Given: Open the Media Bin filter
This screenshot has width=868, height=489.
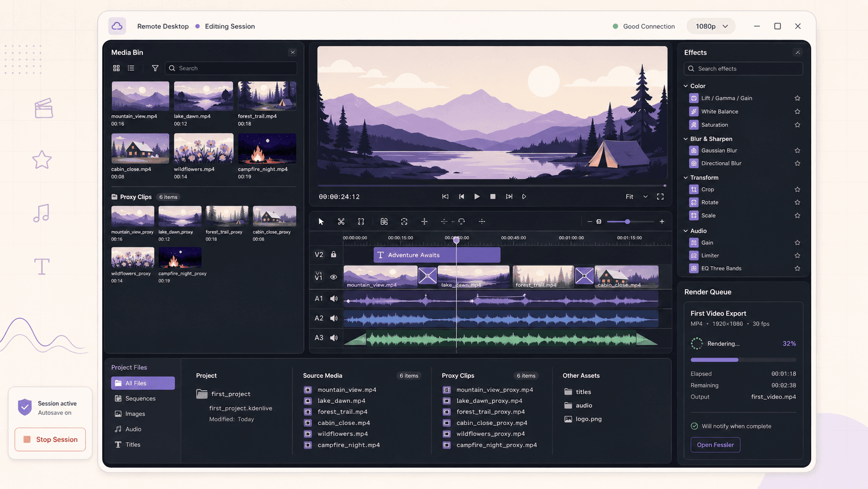Looking at the screenshot, I should (x=155, y=68).
